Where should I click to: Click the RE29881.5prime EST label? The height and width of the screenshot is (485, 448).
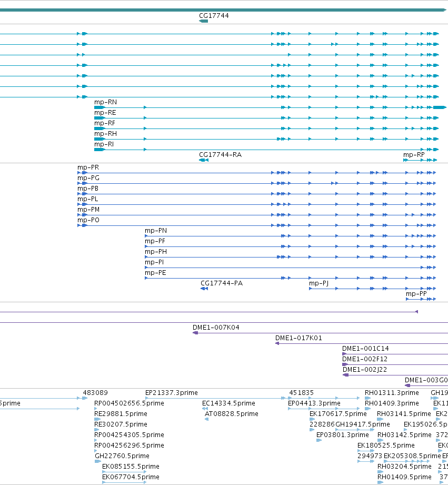pyautogui.click(x=121, y=413)
